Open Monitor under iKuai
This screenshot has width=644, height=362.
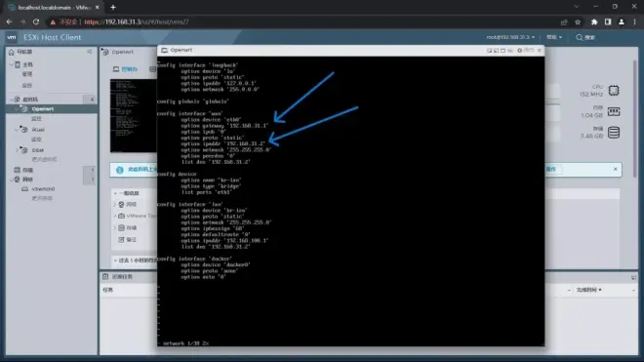[x=36, y=140]
